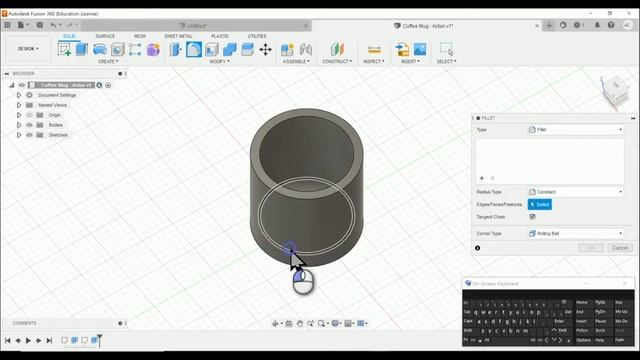Select the Combine tool

tap(229, 49)
